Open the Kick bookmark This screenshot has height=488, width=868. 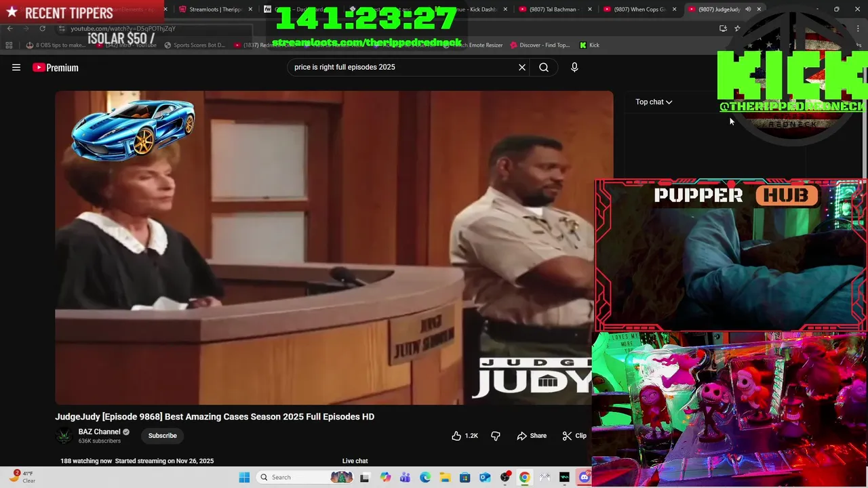tap(589, 45)
